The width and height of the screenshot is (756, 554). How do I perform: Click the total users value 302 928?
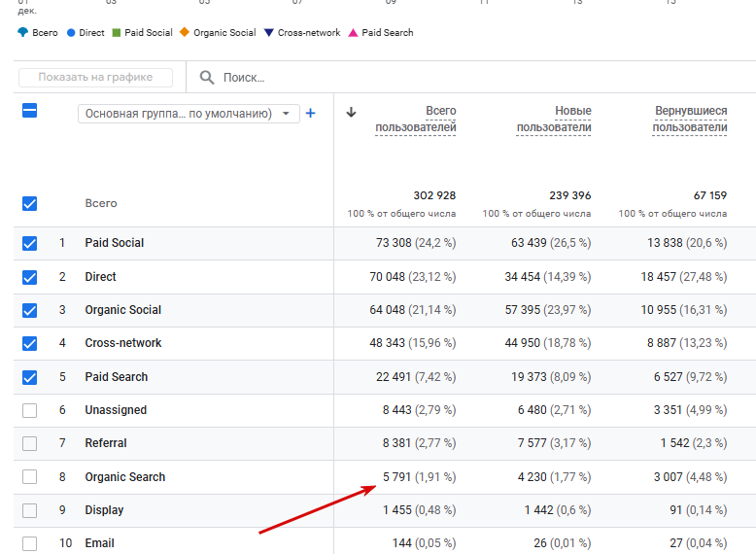[434, 195]
